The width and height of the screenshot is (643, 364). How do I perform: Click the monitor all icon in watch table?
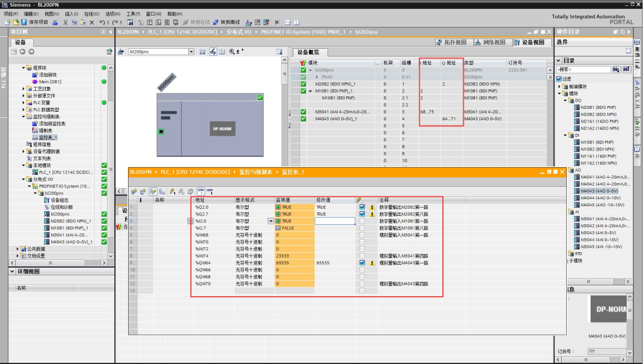(x=201, y=191)
